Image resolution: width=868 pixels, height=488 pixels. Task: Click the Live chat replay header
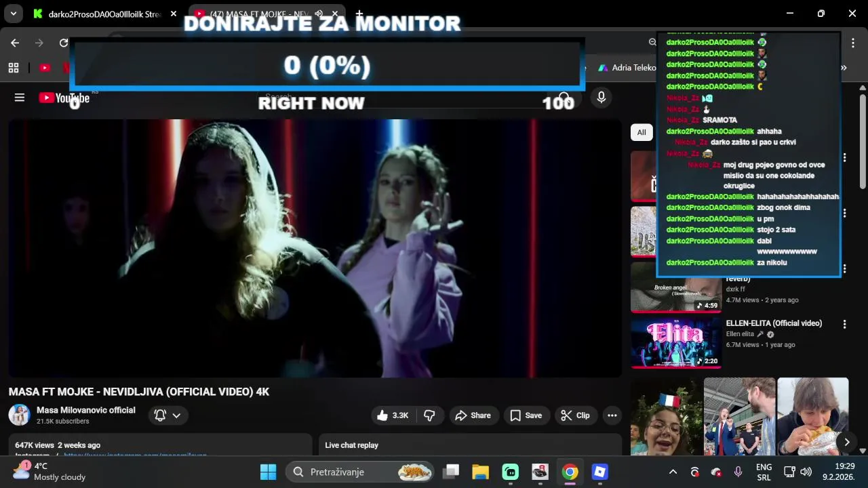351,445
